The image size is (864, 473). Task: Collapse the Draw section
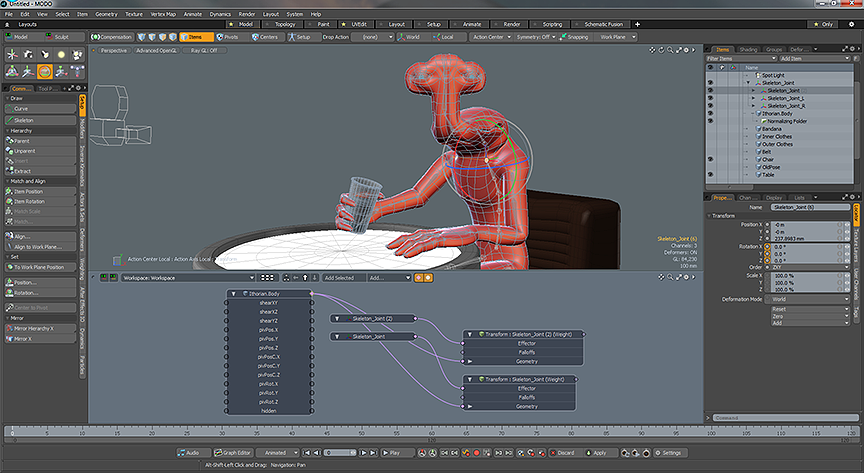coord(8,98)
